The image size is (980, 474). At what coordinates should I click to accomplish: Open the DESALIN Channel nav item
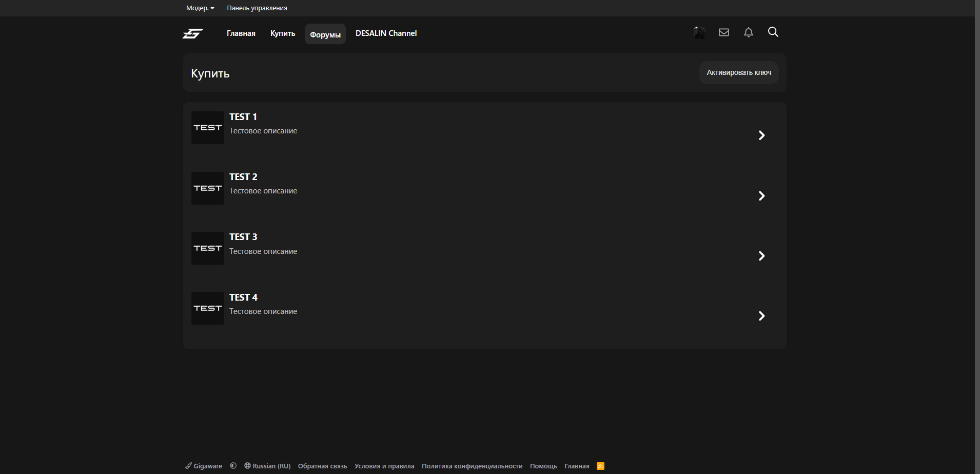point(386,33)
